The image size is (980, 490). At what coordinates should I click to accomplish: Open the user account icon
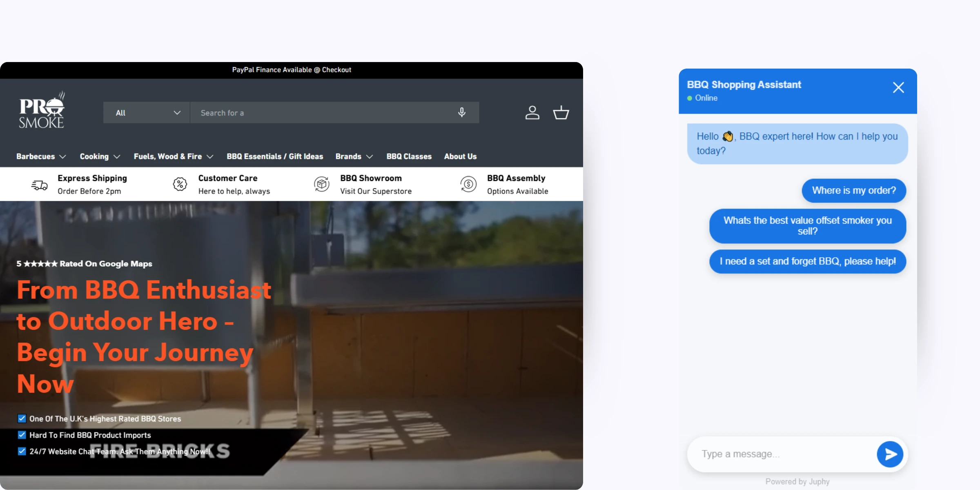(532, 112)
